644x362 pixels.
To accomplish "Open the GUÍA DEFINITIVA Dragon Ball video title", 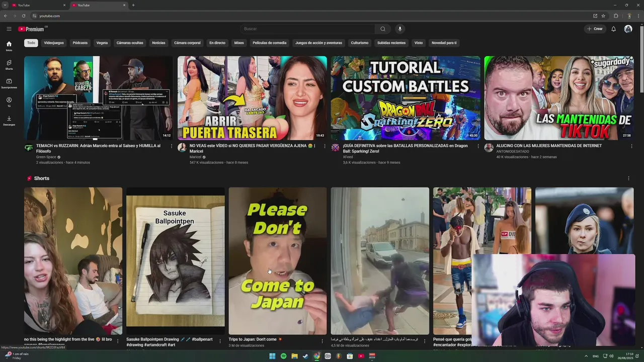I will point(405,148).
